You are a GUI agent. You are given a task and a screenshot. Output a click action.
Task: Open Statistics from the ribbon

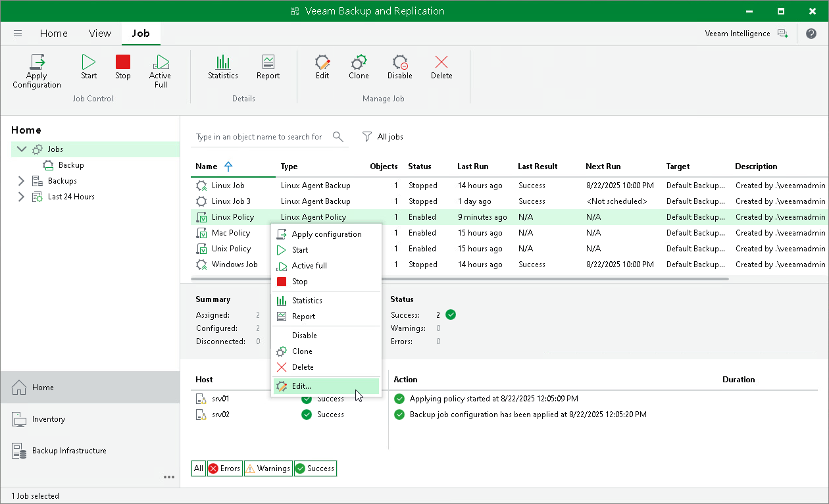(223, 67)
